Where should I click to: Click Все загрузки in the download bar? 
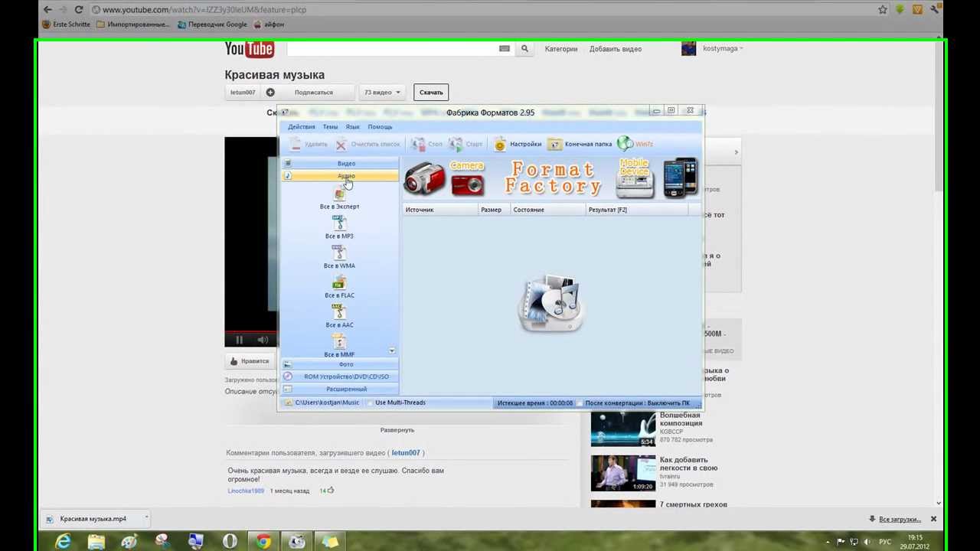click(x=900, y=519)
